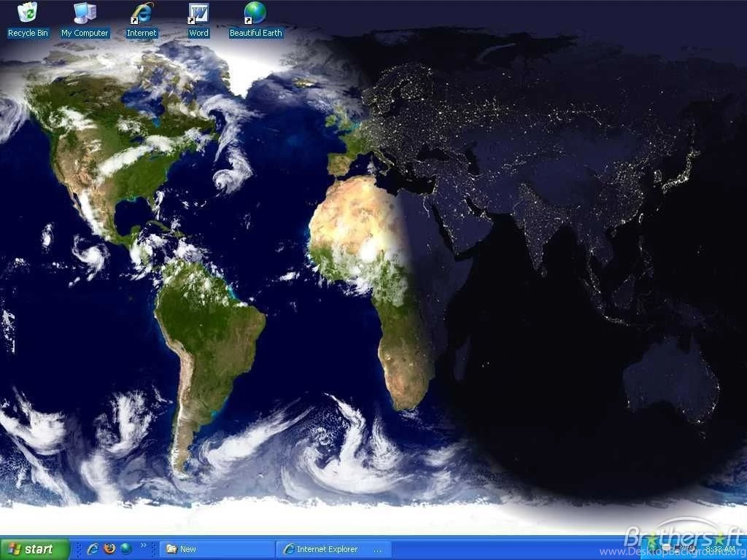Click the folder icon on New taskbar button
The image size is (747, 560).
click(x=171, y=549)
